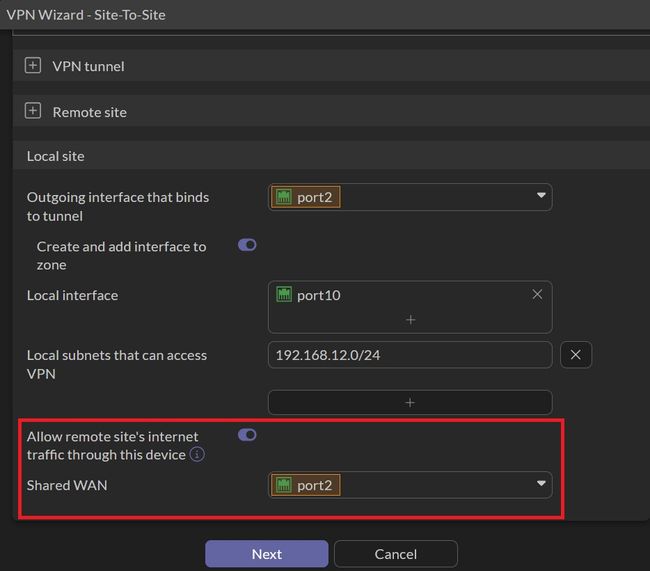Screen dimensions: 650x571
Task: Expand the VPN tunnel section
Action: pos(33,66)
